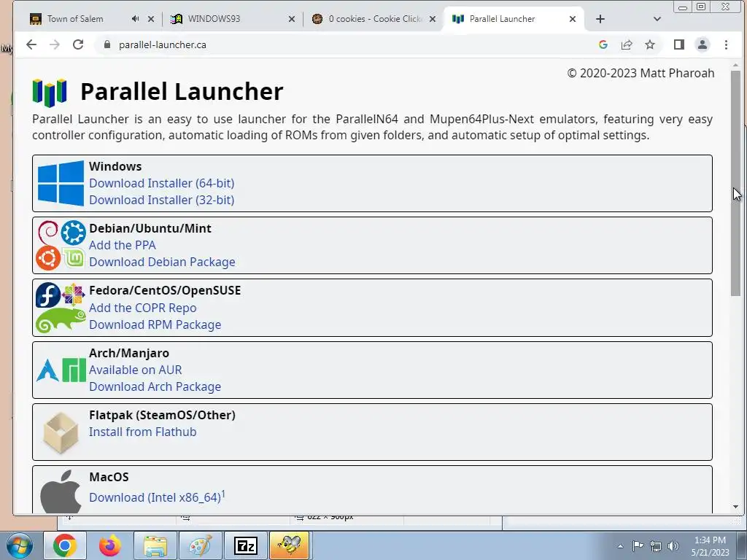The width and height of the screenshot is (747, 560).
Task: Click the Fedora blue logo
Action: pyautogui.click(x=48, y=295)
